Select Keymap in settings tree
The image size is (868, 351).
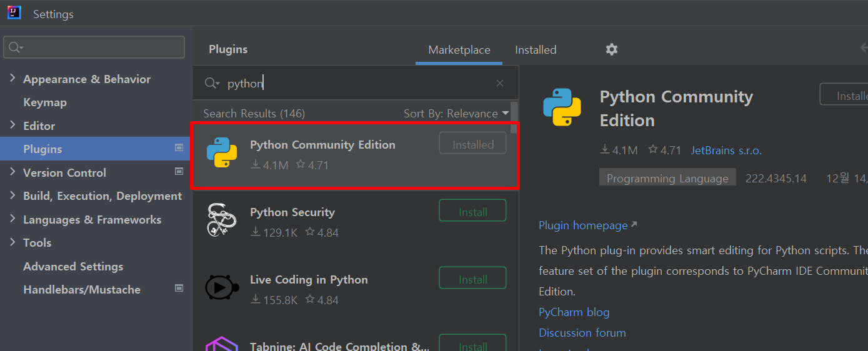[45, 102]
